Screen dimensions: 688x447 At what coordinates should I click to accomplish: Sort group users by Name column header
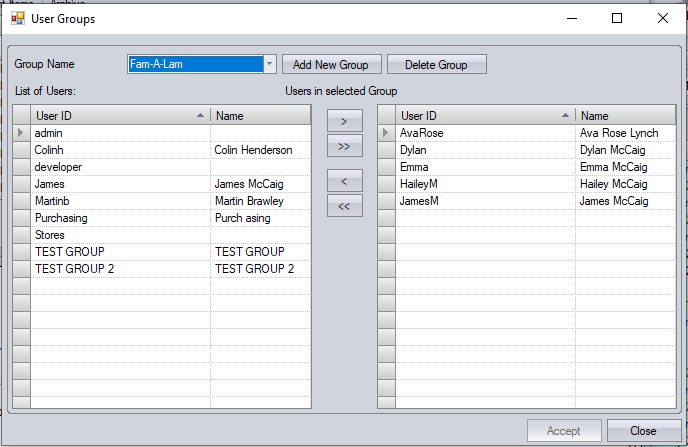coord(624,116)
